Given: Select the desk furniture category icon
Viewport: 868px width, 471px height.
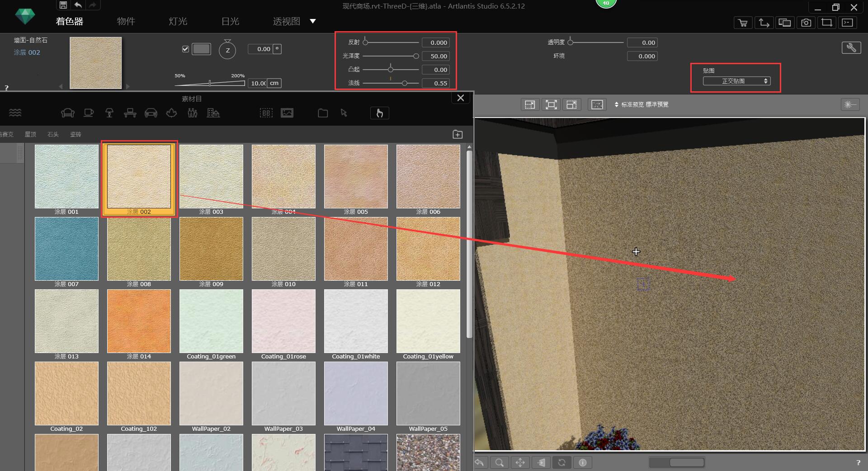Looking at the screenshot, I should 130,113.
